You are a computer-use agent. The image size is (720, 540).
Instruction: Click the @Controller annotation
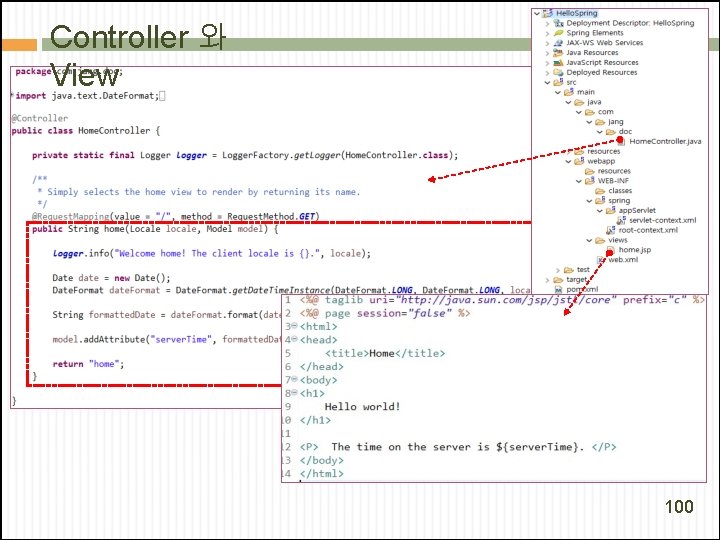[x=39, y=118]
